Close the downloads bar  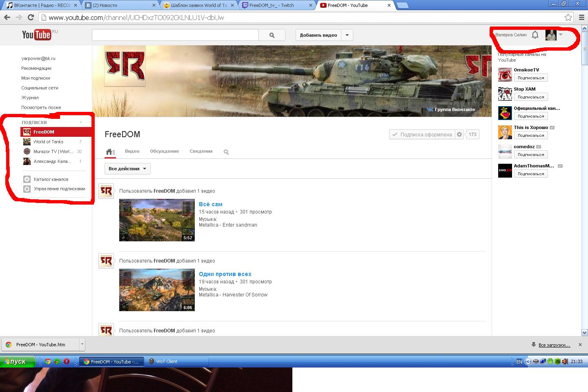click(580, 345)
